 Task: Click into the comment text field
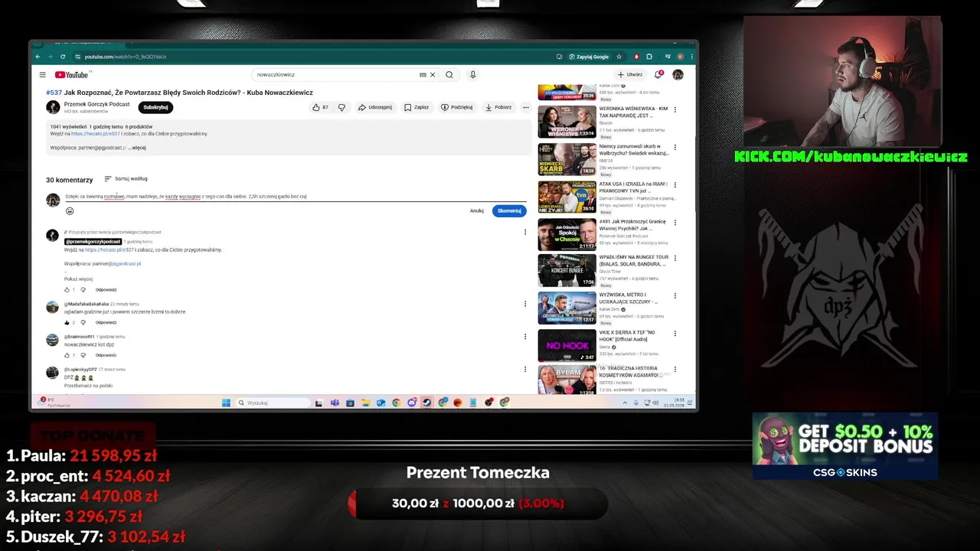[295, 197]
